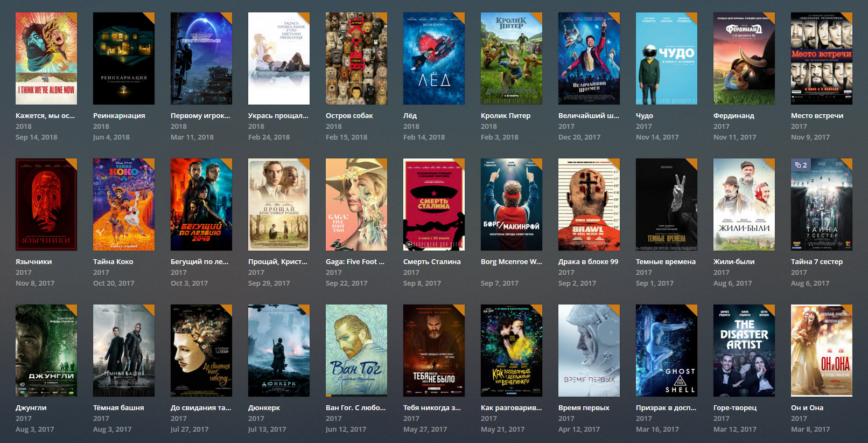Click the Он и Она title text
868x443 pixels.
807,407
